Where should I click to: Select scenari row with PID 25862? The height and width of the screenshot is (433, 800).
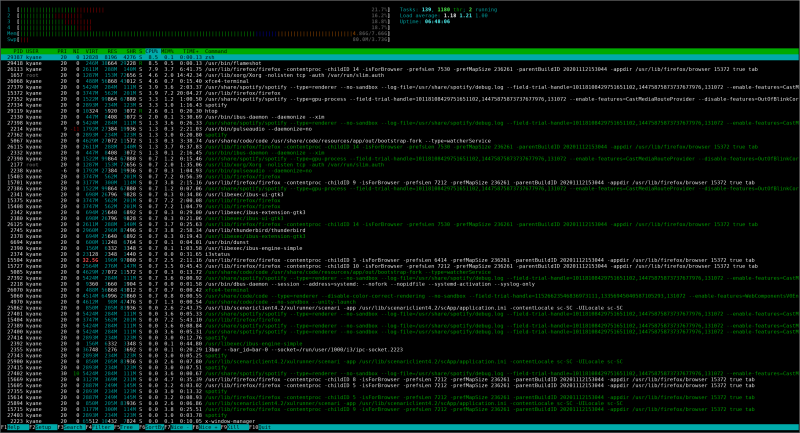(400, 308)
